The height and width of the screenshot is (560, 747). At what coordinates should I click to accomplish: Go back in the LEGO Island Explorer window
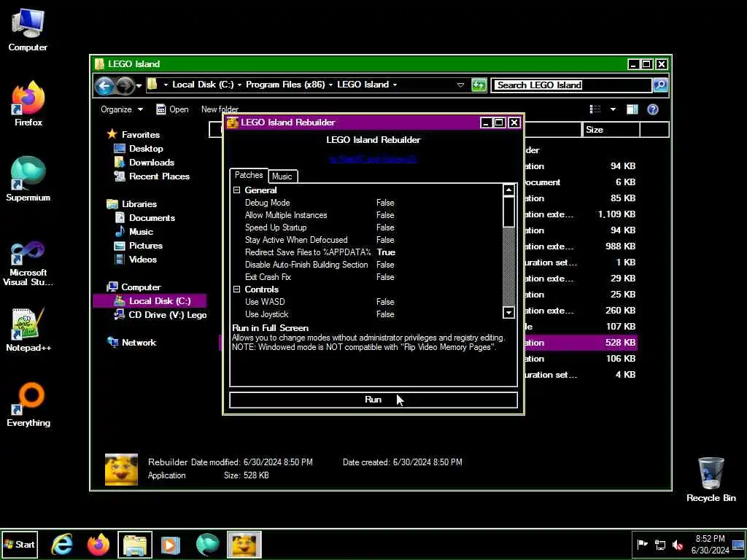104,86
